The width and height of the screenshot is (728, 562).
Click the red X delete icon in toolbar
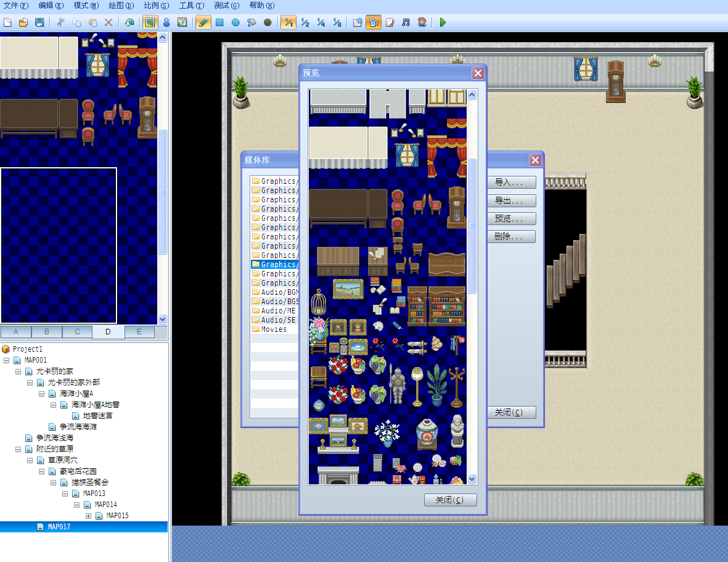pyautogui.click(x=108, y=22)
